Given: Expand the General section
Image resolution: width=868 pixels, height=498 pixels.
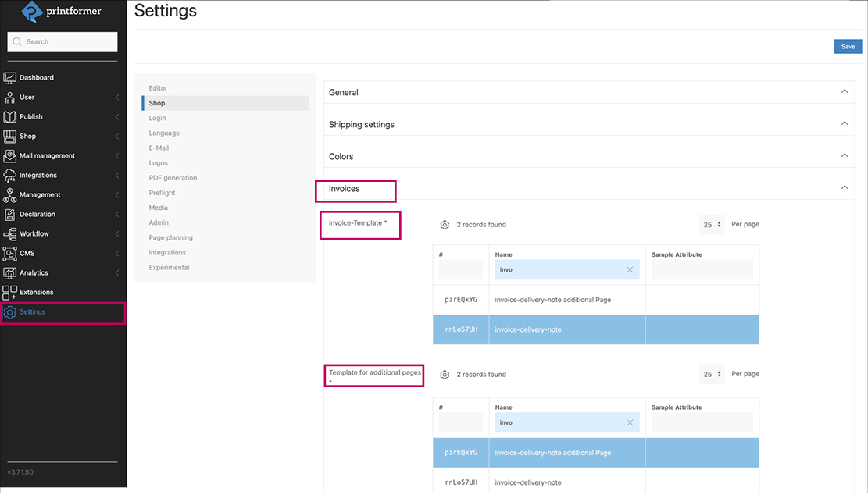Looking at the screenshot, I should click(x=844, y=92).
